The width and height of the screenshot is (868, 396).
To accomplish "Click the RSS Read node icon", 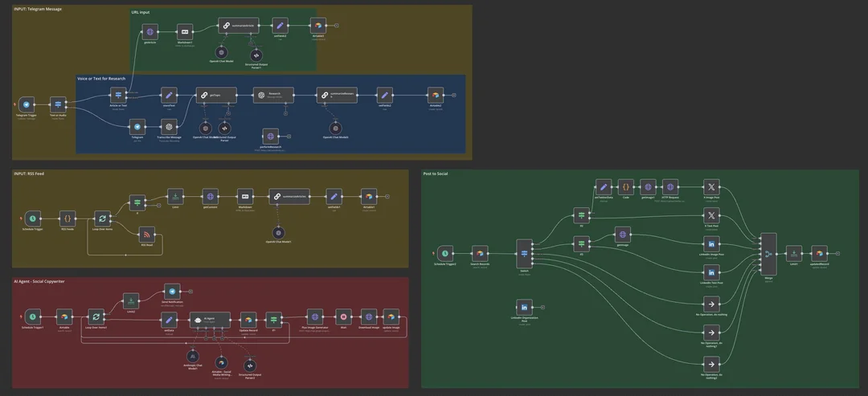I will 147,235.
